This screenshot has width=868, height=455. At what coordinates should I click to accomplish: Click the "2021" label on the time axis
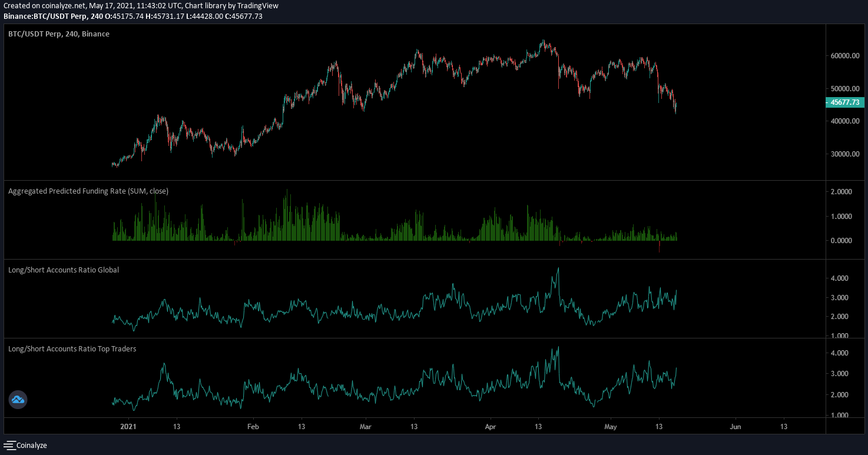(x=128, y=427)
